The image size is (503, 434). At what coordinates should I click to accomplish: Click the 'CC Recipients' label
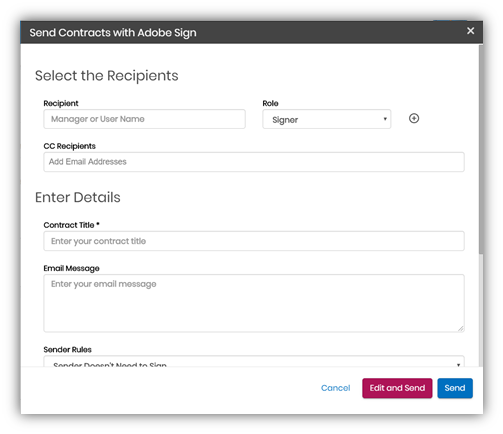[69, 146]
